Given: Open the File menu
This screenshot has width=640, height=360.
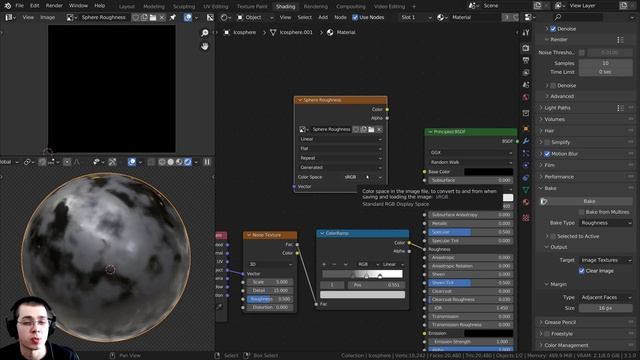Looking at the screenshot, I should [19, 6].
